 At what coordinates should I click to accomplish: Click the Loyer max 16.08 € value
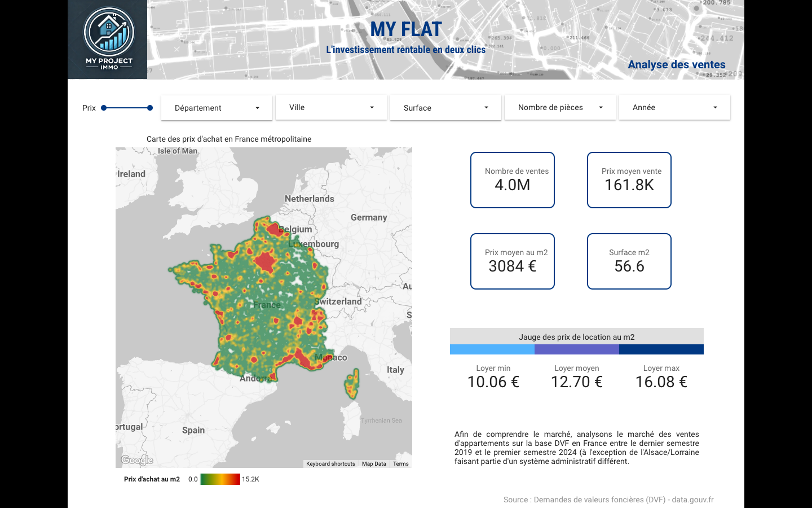pyautogui.click(x=661, y=382)
